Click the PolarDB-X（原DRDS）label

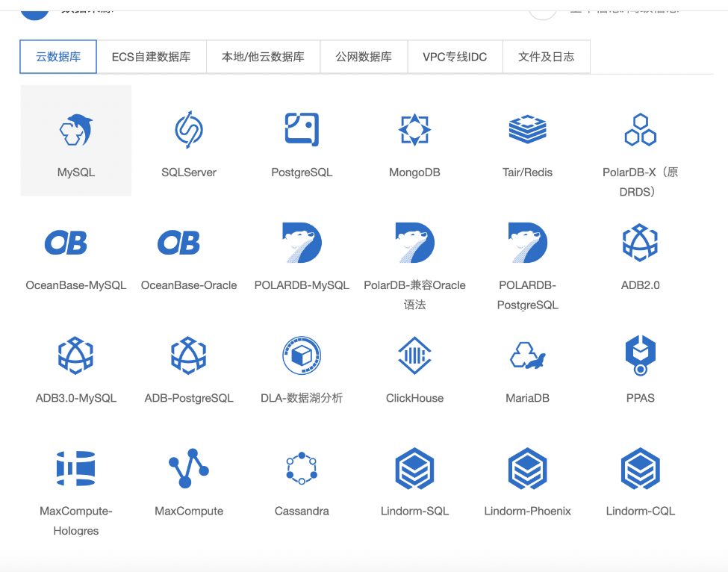point(640,181)
